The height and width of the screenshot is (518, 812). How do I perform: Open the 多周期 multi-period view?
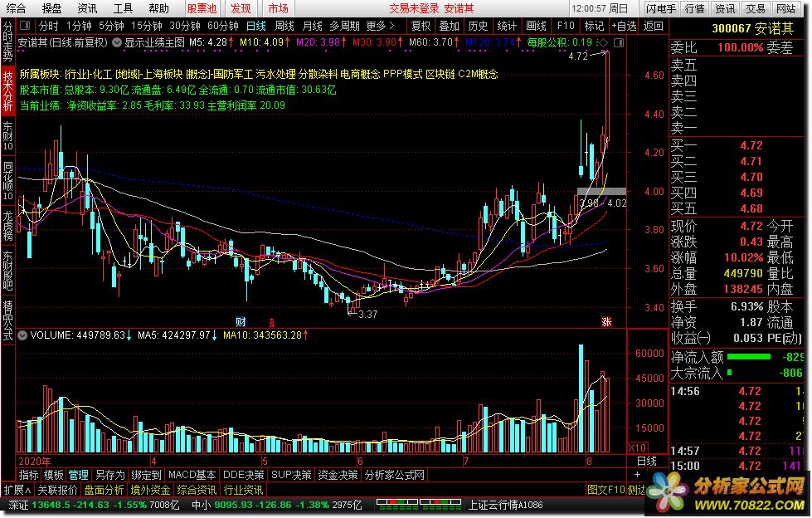344,26
